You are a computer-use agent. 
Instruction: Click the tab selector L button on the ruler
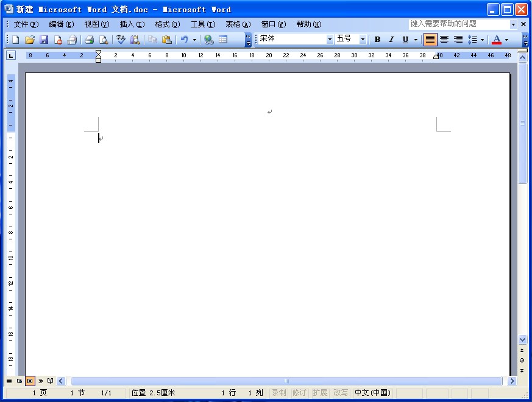coord(11,55)
